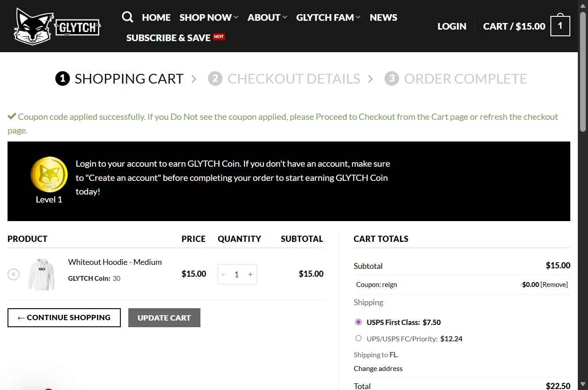Remove Whiteout Hoodie with the X icon
The width and height of the screenshot is (588, 390).
[14, 274]
